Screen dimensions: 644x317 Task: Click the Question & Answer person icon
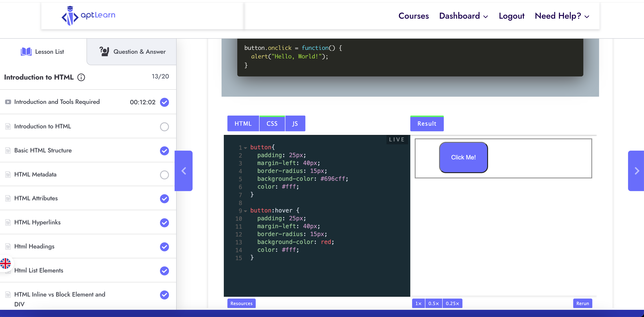pos(104,51)
